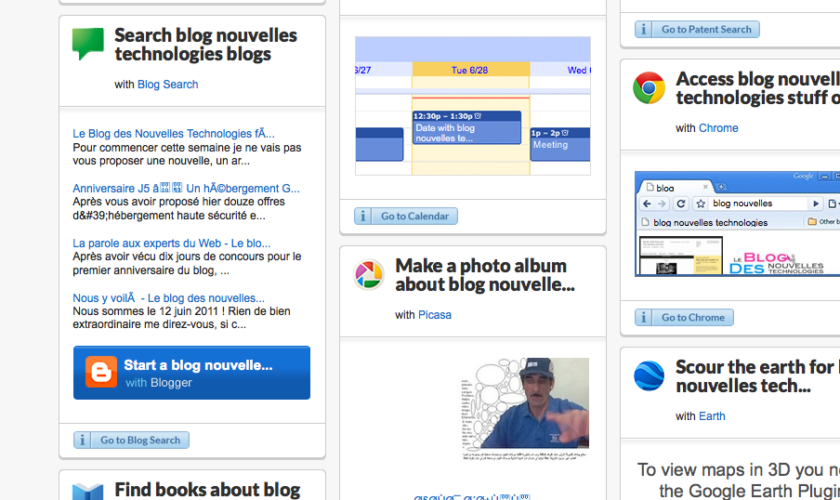Open the Earth link
The width and height of the screenshot is (840, 500).
[x=712, y=416]
